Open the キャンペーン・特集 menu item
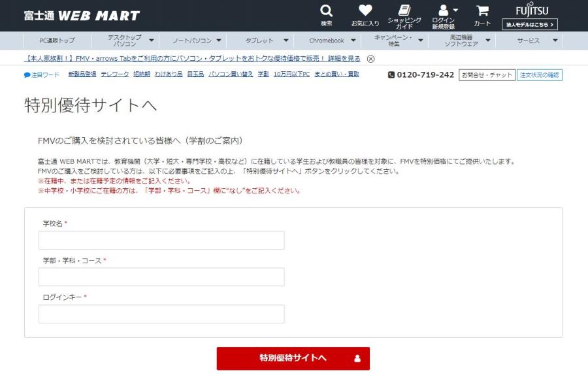This screenshot has height=392, width=588. click(393, 41)
